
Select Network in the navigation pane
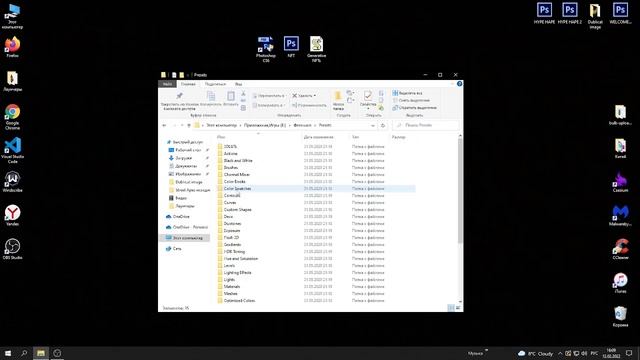[x=177, y=249]
